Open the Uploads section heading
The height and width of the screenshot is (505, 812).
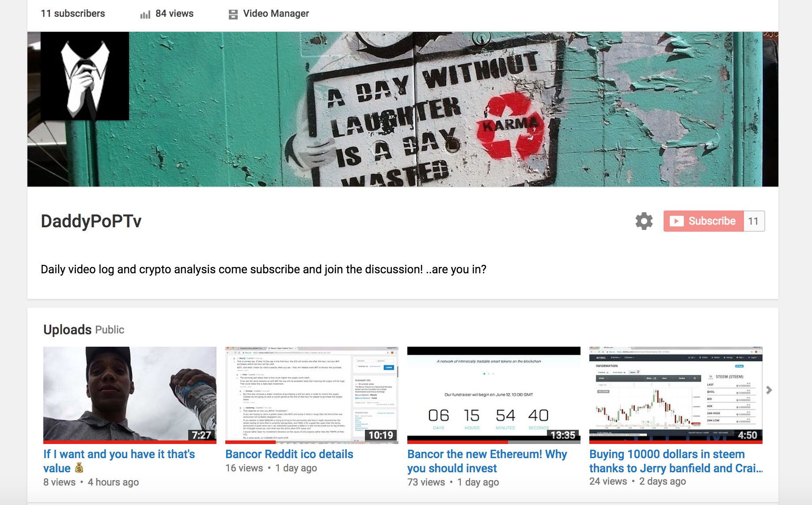(x=68, y=330)
